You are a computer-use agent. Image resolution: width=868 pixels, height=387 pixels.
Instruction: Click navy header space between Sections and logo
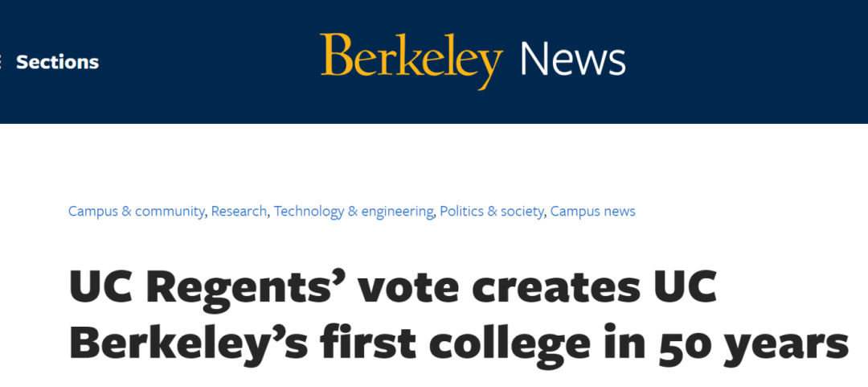209,62
